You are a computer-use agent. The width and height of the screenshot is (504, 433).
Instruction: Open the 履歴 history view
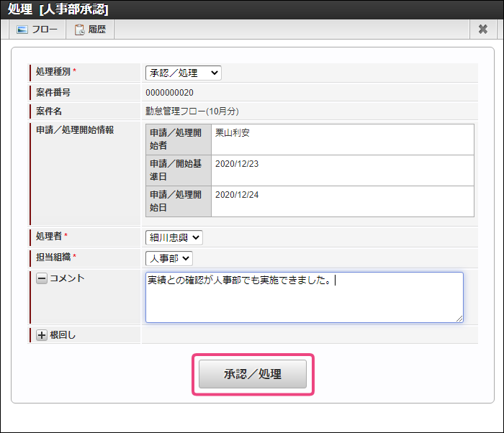coord(90,29)
